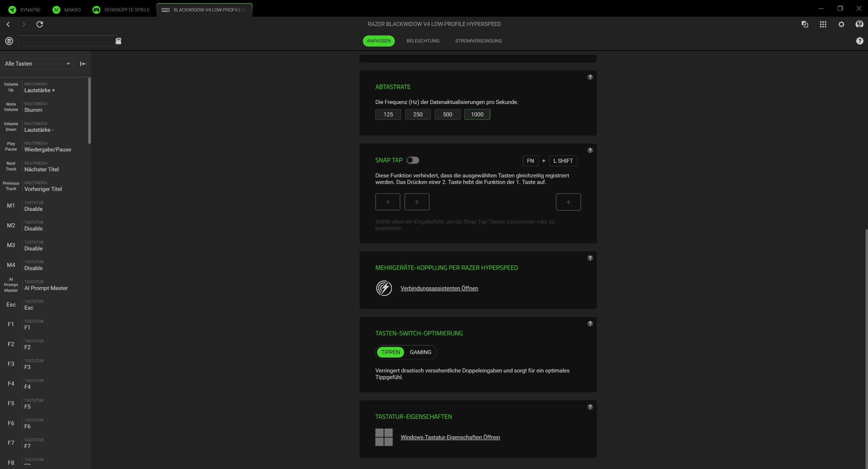The width and height of the screenshot is (868, 469).
Task: Click the Razer HyperSpeed pairing icon
Action: click(x=384, y=288)
